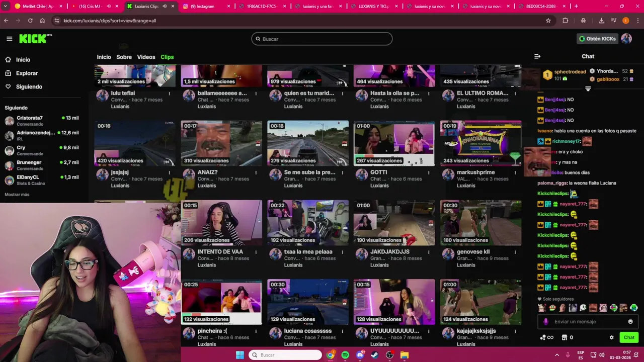Open the jssjsjsj clip thumbnail
Viewport: 644px width, 362px height.
[135, 143]
